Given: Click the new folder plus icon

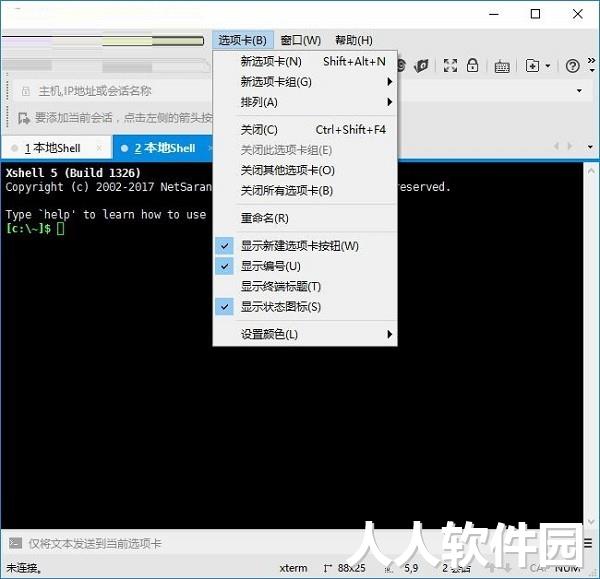Looking at the screenshot, I should point(532,66).
